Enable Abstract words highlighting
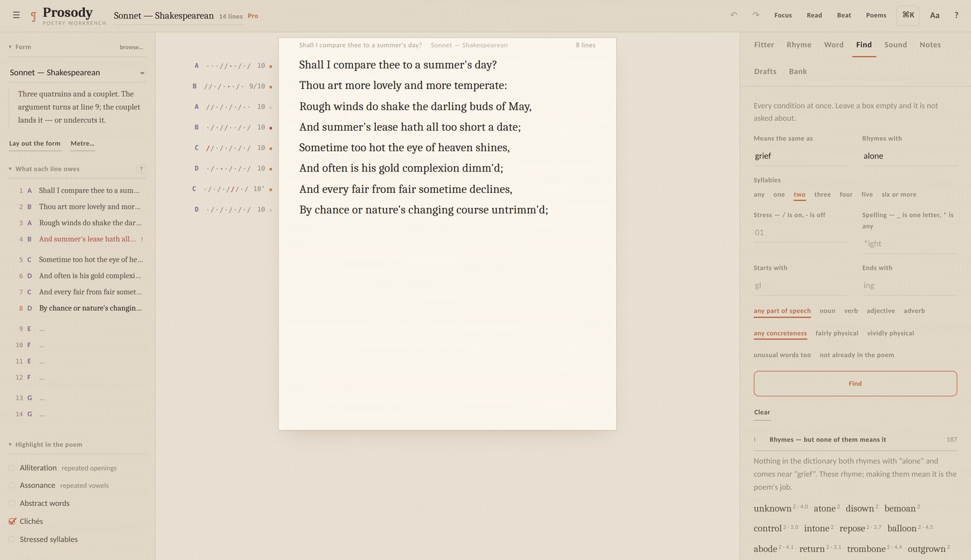Image resolution: width=971 pixels, height=560 pixels. (12, 503)
